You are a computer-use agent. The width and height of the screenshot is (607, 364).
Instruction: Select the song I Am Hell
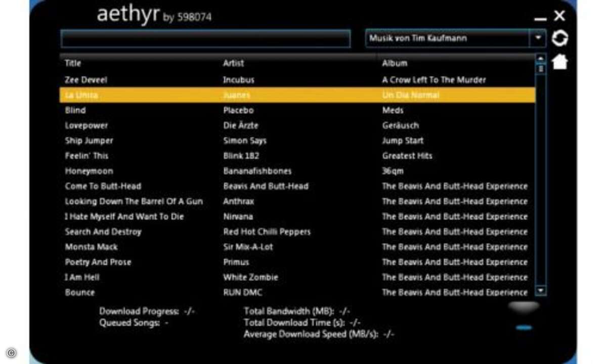82,277
